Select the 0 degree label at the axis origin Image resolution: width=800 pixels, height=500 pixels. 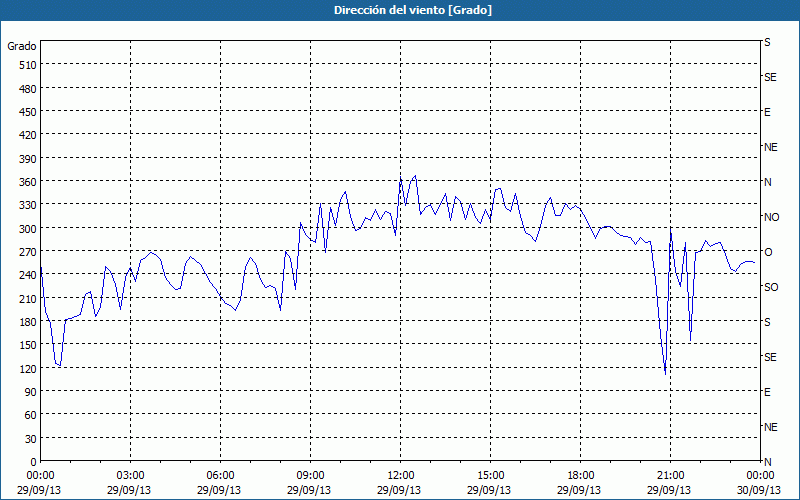tap(34, 462)
